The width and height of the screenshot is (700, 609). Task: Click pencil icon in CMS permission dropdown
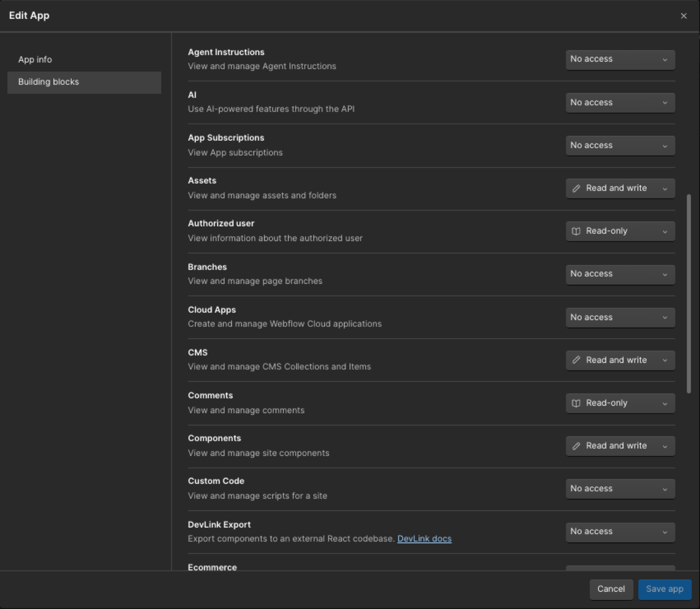(x=576, y=360)
